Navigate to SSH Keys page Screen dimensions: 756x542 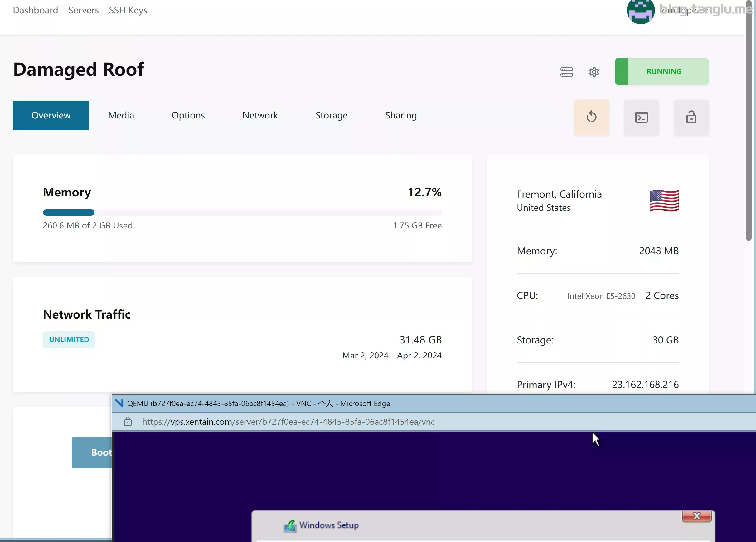(x=128, y=10)
